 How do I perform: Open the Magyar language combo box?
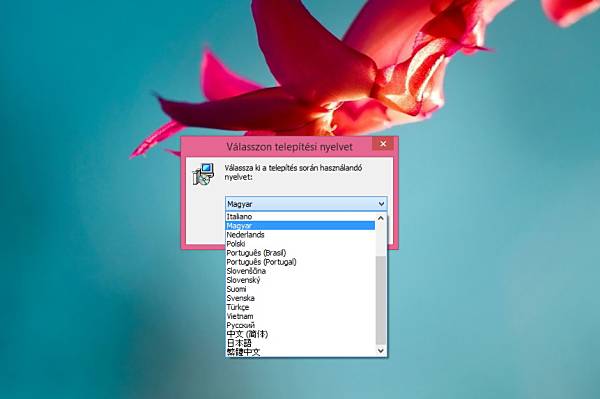tap(306, 204)
